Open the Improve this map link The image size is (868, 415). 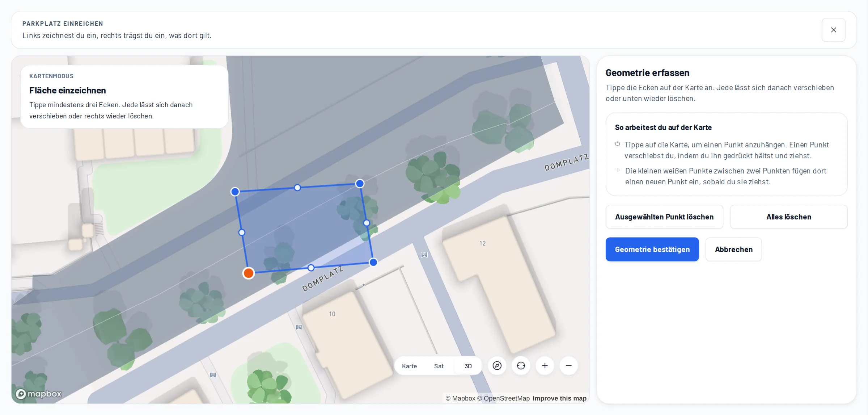tap(559, 398)
